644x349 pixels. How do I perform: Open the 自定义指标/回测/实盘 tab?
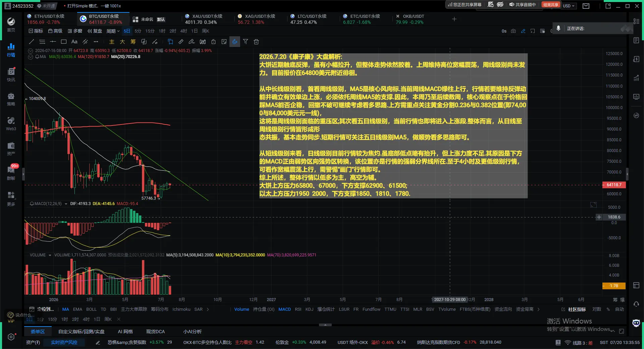coord(82,332)
